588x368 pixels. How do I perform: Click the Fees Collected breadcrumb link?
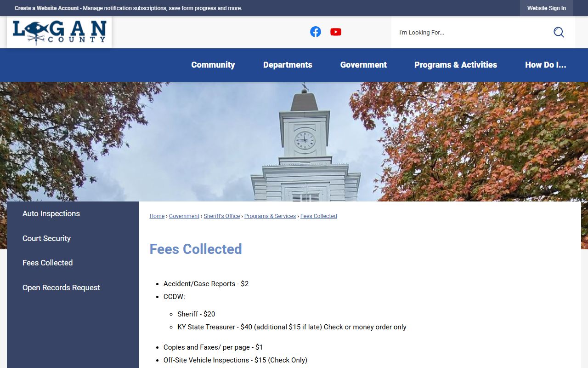click(319, 216)
